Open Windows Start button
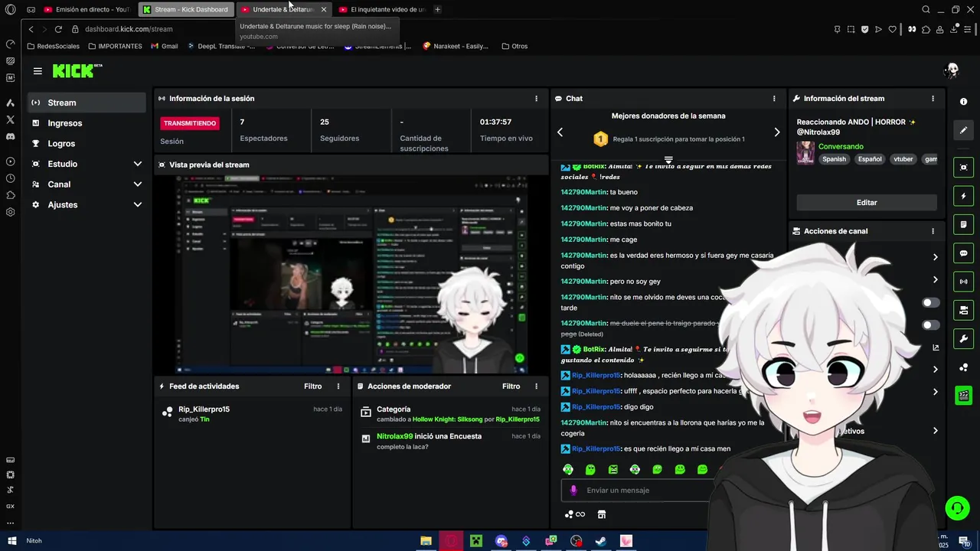This screenshot has height=551, width=980. click(x=12, y=540)
